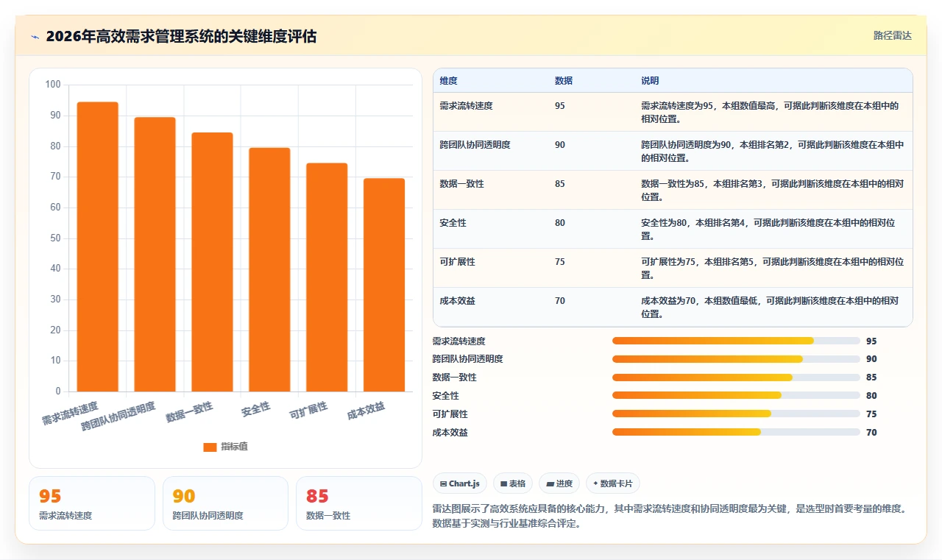Screen dimensions: 942x560
Task: Click the 跨团队协同透明度 progress bar
Action: [736, 359]
